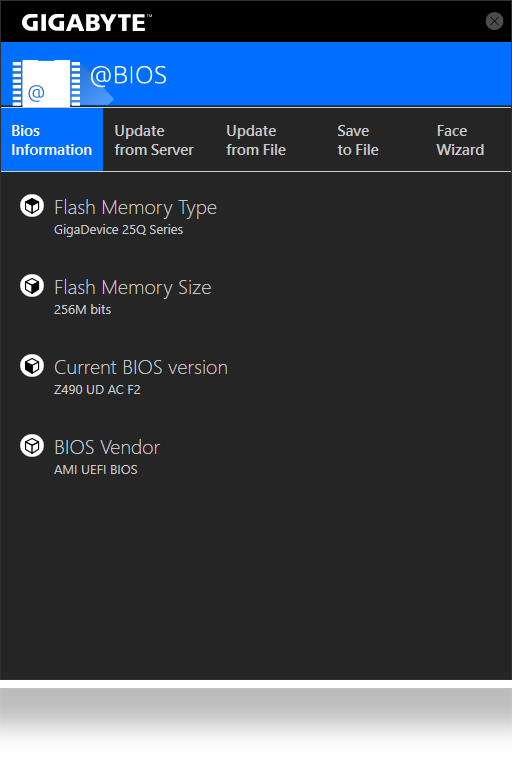Click the cube icon beside Flash Memory Size
512x780 pixels.
(32, 286)
